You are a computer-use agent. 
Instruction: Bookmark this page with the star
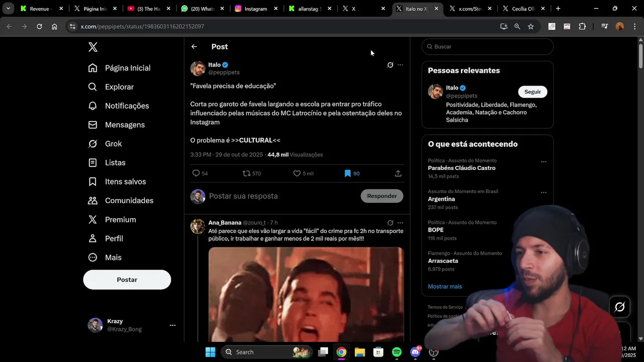point(531,27)
